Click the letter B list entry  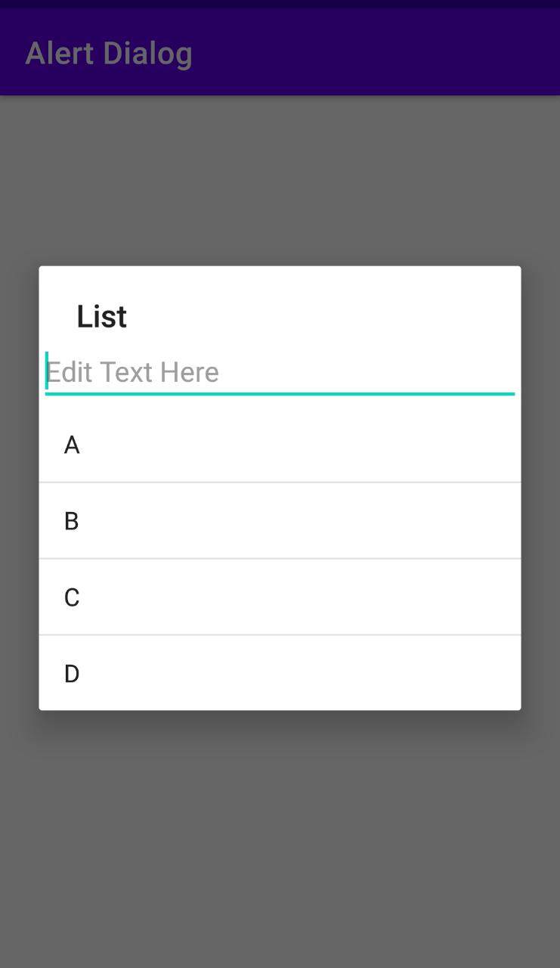pos(72,520)
